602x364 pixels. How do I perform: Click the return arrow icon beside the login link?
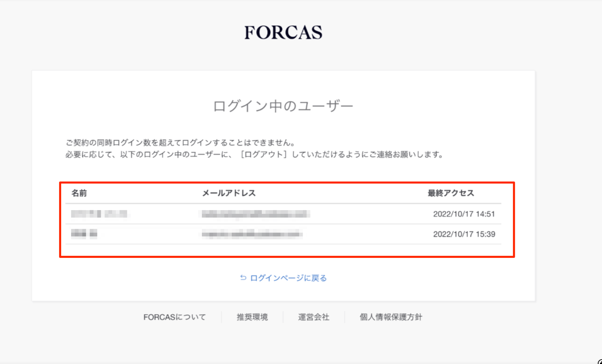pyautogui.click(x=243, y=278)
